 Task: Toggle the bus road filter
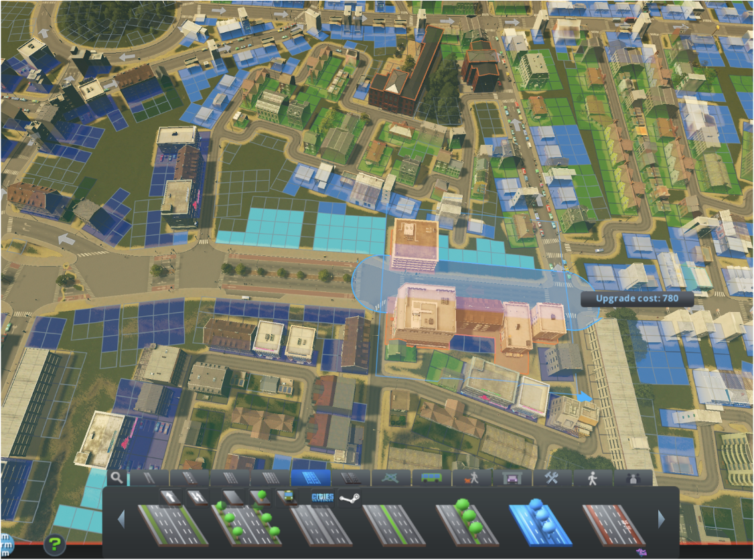point(287,498)
